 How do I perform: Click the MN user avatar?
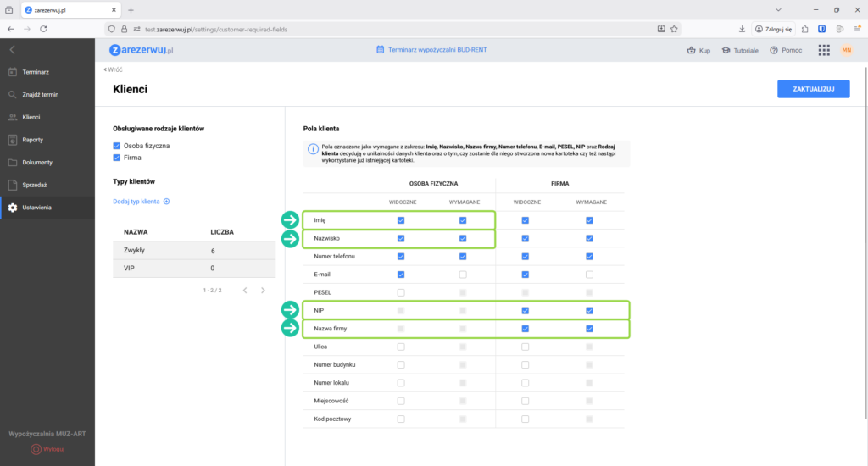point(846,50)
